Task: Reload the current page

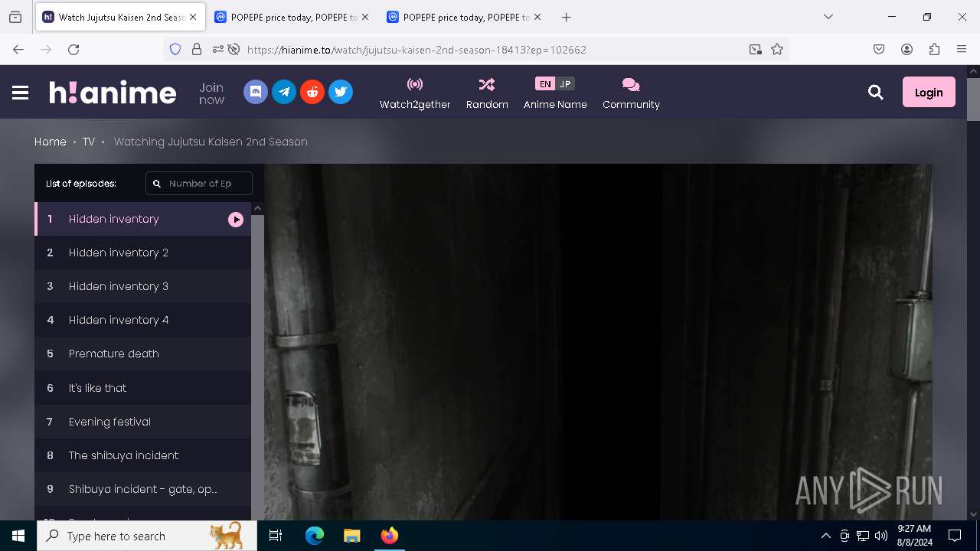Action: 73,49
